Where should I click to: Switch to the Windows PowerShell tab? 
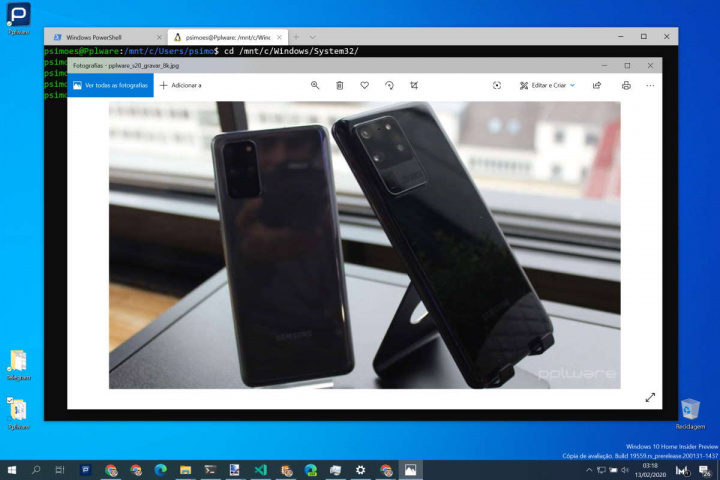(x=100, y=37)
